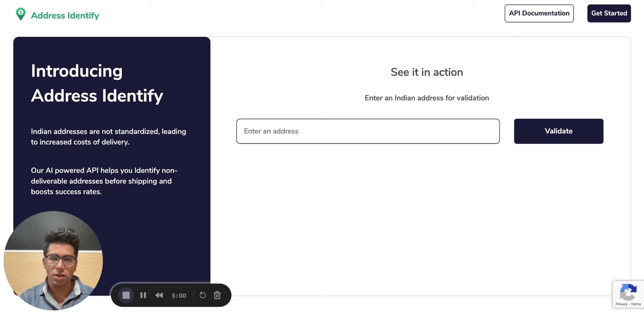
Task: Click the "Indian addresses are not standardized" paragraph
Action: [x=109, y=137]
